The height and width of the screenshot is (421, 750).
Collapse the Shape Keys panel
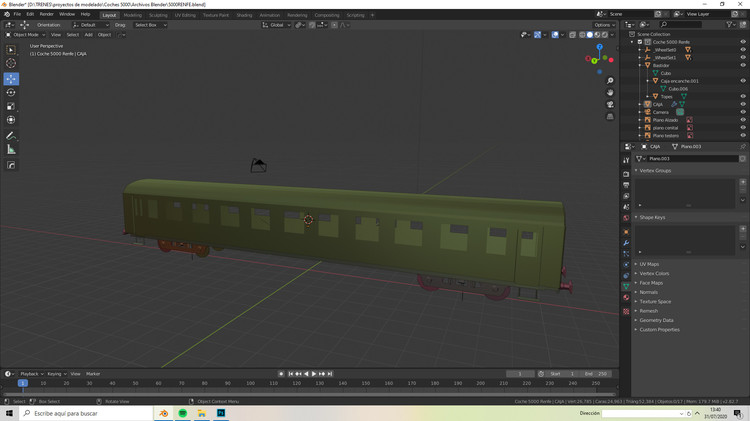652,218
